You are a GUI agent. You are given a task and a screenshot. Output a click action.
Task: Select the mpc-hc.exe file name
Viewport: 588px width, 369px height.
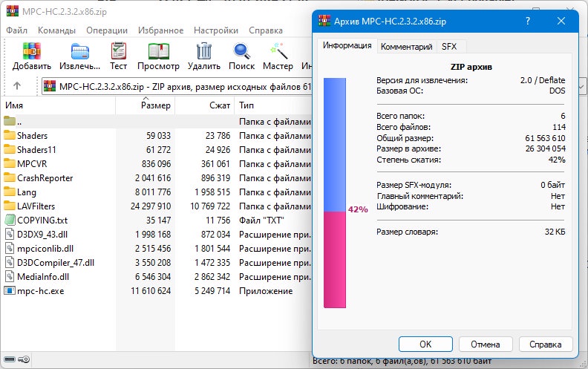coord(41,290)
